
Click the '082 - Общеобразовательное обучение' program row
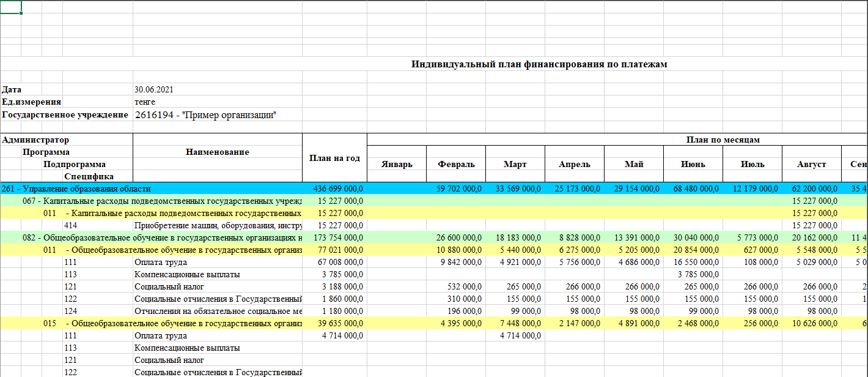[162, 237]
